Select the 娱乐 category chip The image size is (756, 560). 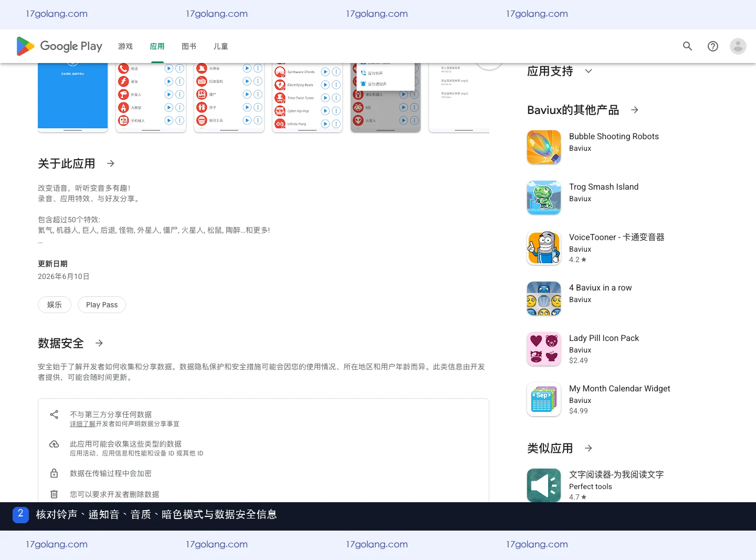click(55, 305)
